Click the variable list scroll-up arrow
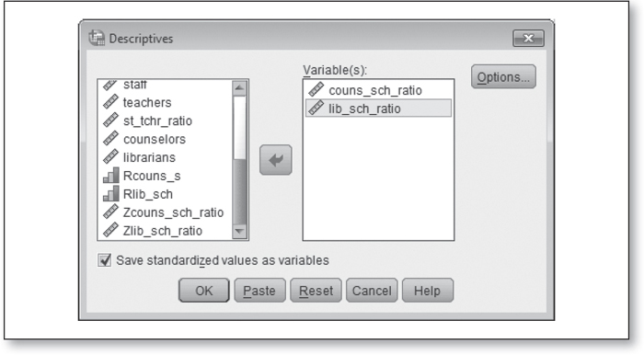 point(239,87)
